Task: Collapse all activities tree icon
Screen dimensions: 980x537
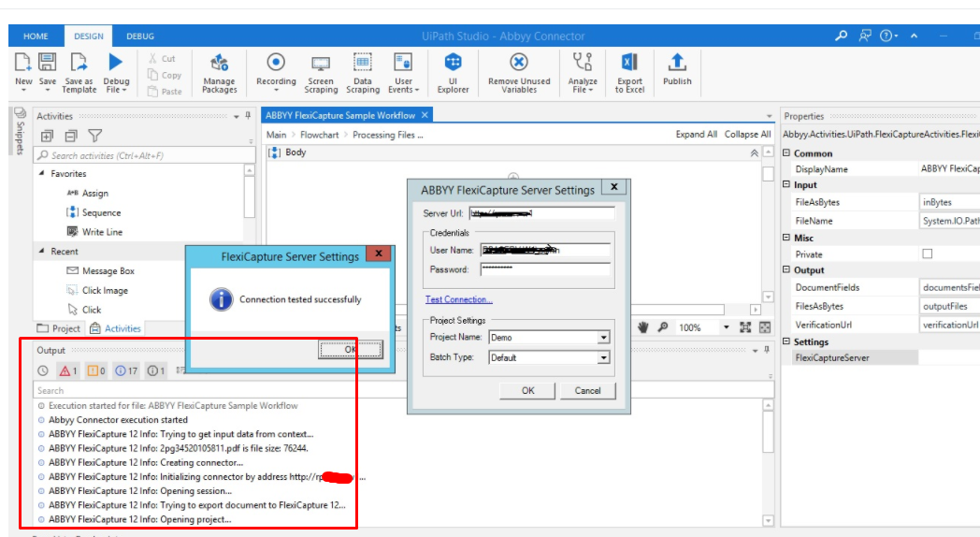Action: point(71,136)
